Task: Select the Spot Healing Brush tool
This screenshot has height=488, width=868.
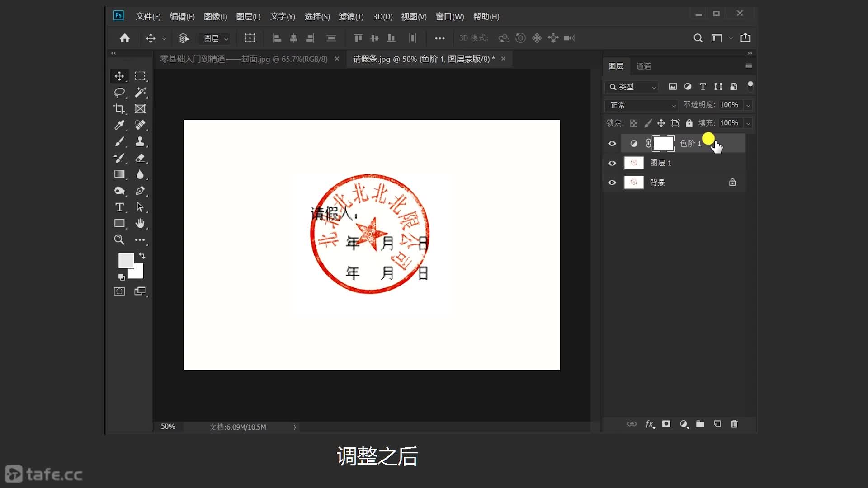Action: pyautogui.click(x=140, y=125)
